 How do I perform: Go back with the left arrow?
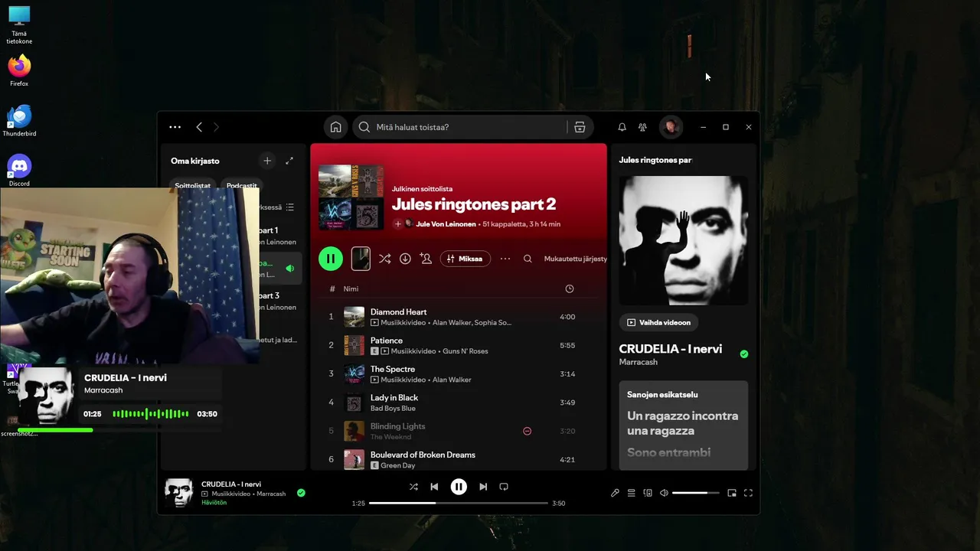pos(199,127)
